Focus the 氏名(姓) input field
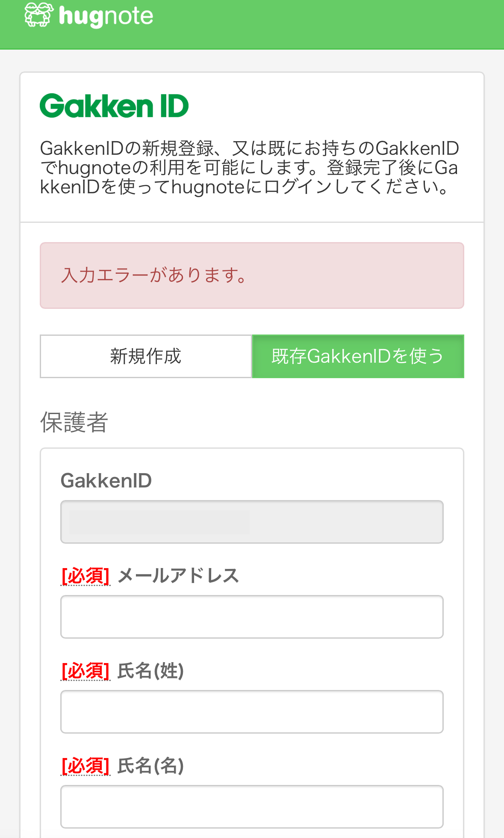Viewport: 504px width, 838px height. tap(252, 712)
